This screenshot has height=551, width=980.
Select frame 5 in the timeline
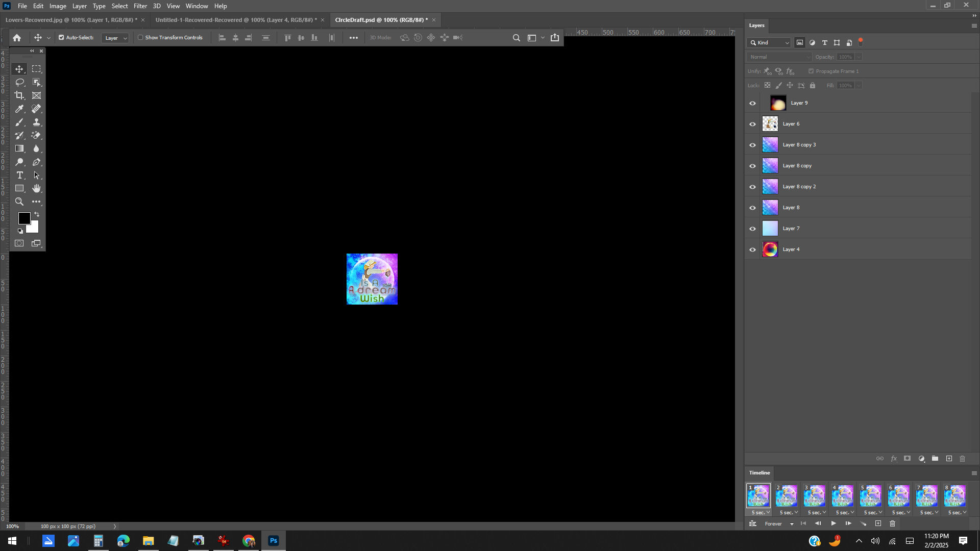(x=870, y=495)
